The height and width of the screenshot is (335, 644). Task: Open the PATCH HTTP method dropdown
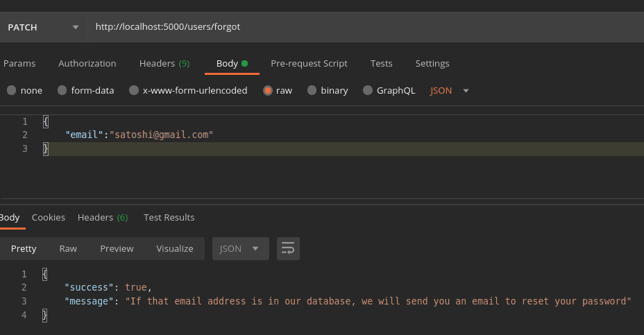point(43,27)
